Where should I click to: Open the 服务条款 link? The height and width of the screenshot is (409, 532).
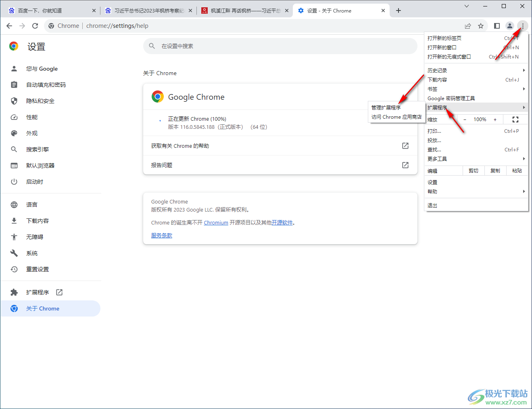point(161,235)
